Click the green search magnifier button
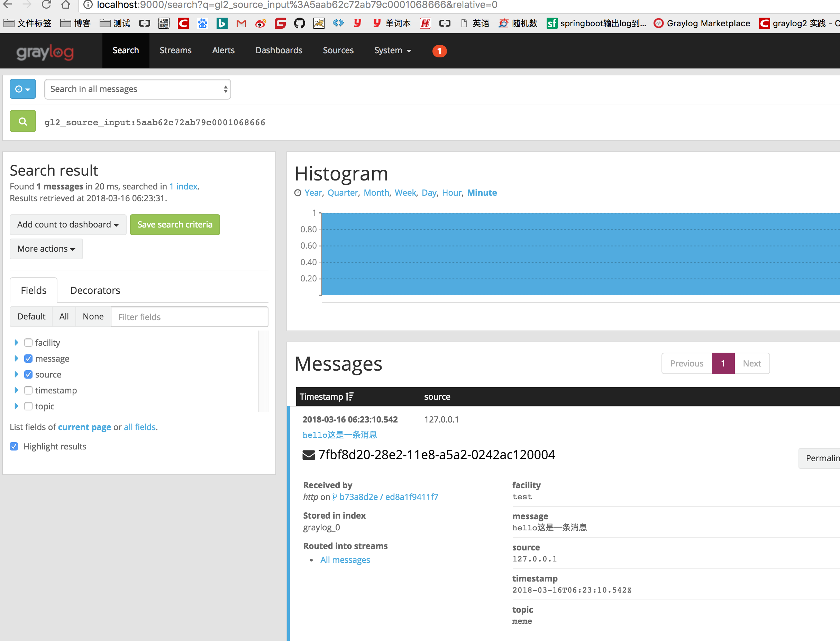 click(x=22, y=121)
